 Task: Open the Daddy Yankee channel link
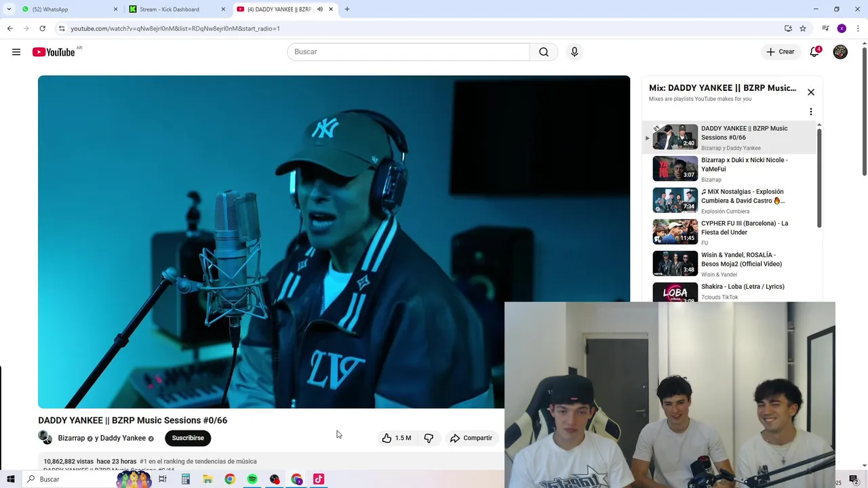tap(123, 439)
